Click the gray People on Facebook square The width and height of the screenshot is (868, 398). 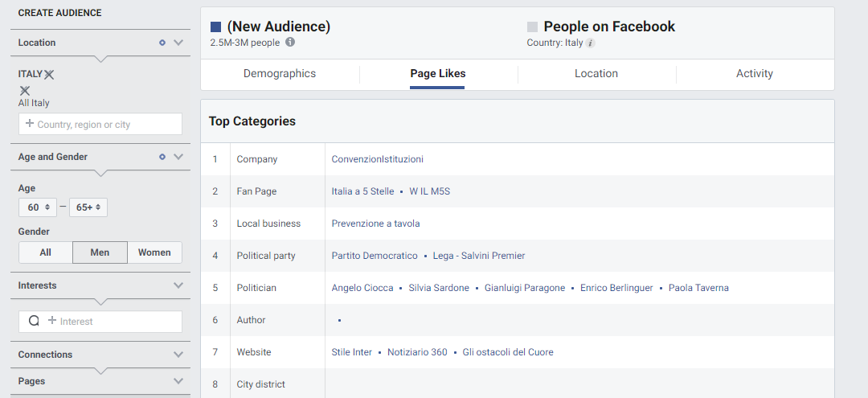[x=533, y=27]
